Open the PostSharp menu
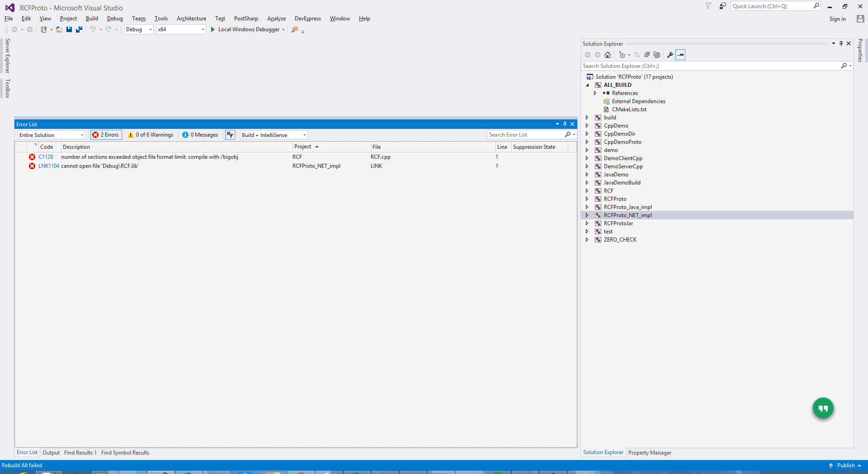Viewport: 868px width, 474px height. [246, 19]
